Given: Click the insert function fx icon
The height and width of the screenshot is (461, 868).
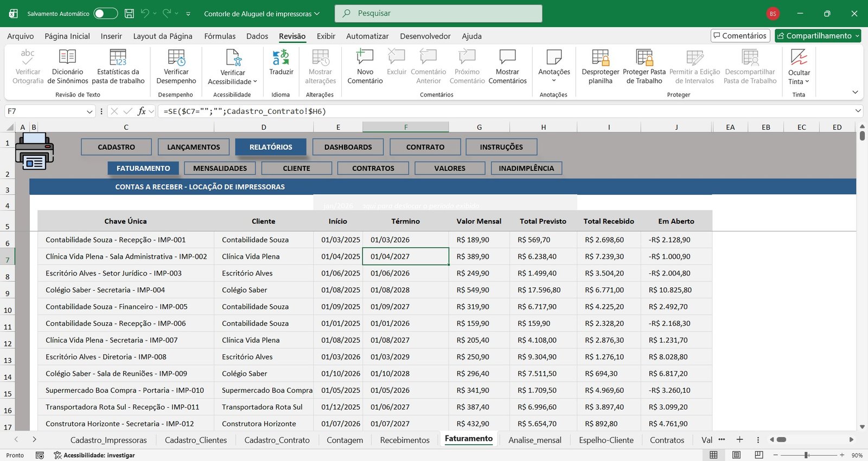Looking at the screenshot, I should click(142, 111).
